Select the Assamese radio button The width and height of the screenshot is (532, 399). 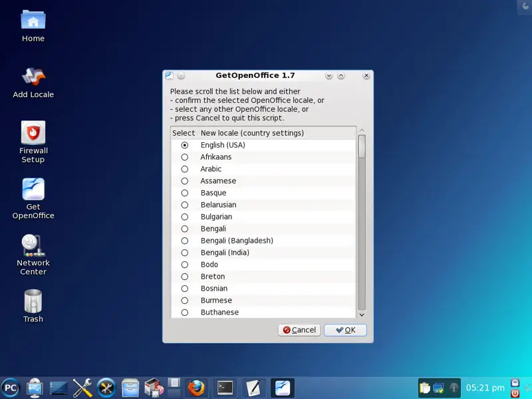[x=185, y=181]
